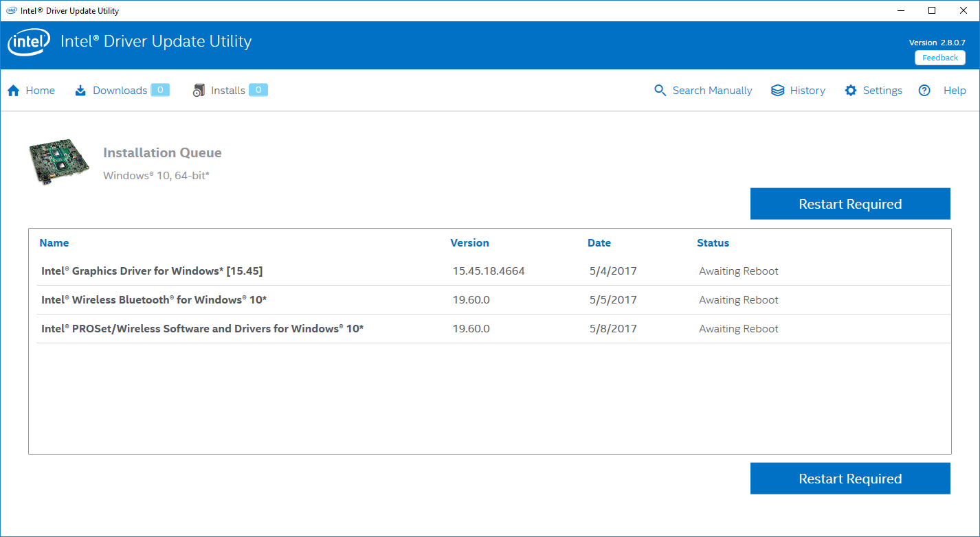Viewport: 980px width, 537px height.
Task: Click the Version 2.8.0.7 label
Action: point(937,43)
